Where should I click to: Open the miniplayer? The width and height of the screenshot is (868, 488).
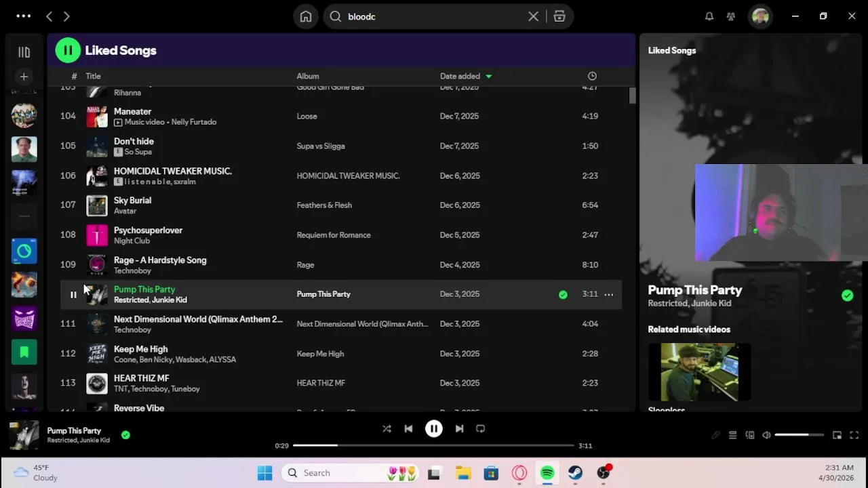(x=837, y=435)
